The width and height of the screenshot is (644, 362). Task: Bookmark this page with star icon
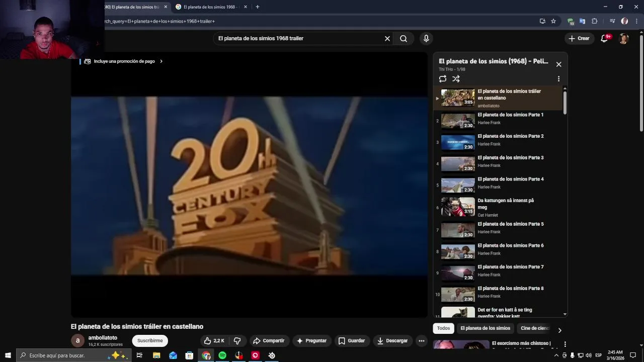coord(553,21)
